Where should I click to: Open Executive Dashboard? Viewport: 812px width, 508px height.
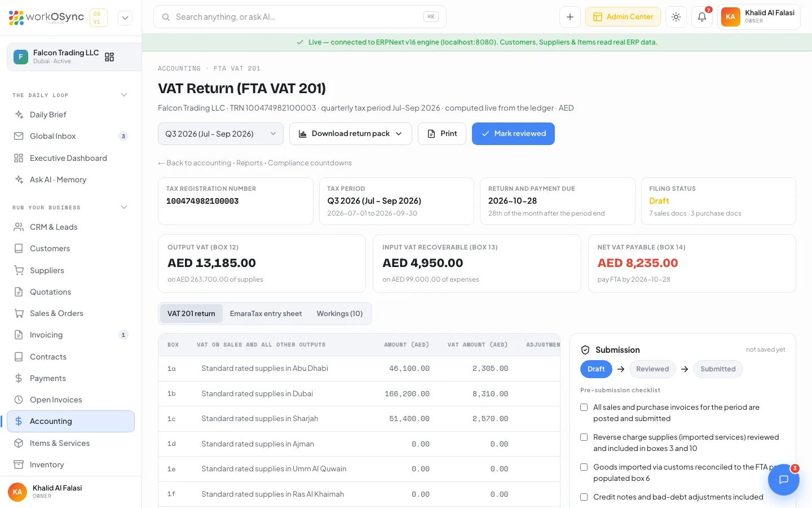pyautogui.click(x=70, y=158)
